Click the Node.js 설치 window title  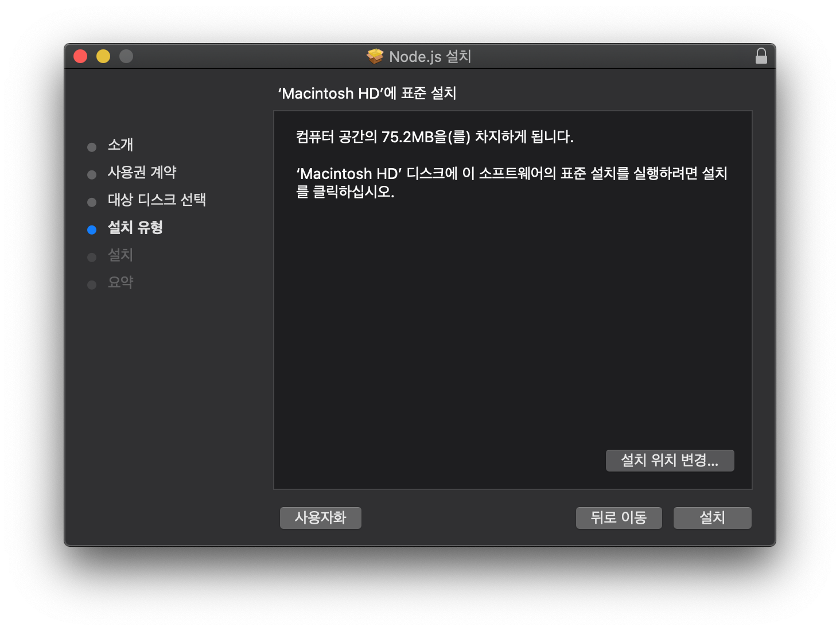430,56
